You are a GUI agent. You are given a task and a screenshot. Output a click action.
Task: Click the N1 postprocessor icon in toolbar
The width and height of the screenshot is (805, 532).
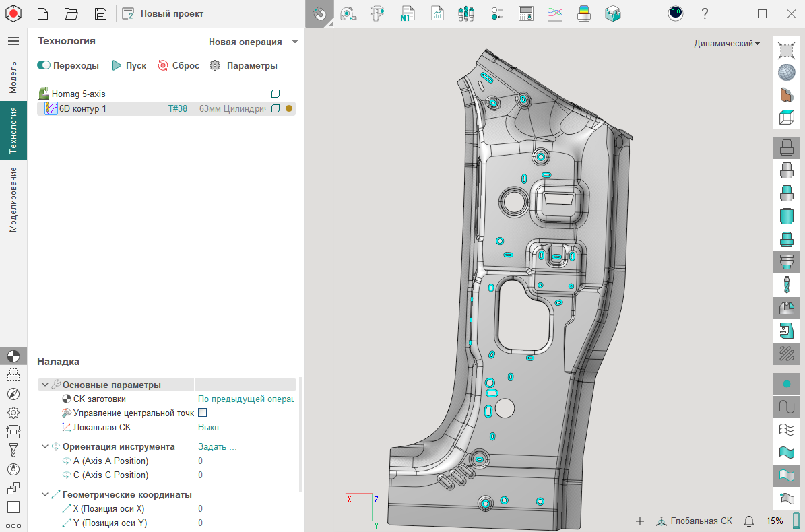coord(406,13)
